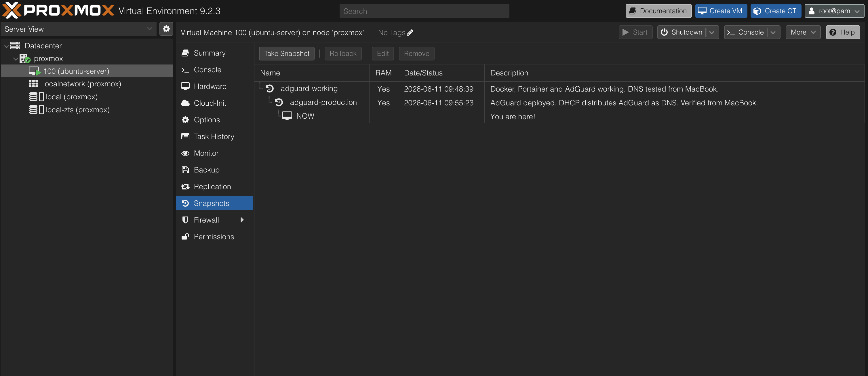
Task: Click the Search input field
Action: [x=424, y=11]
